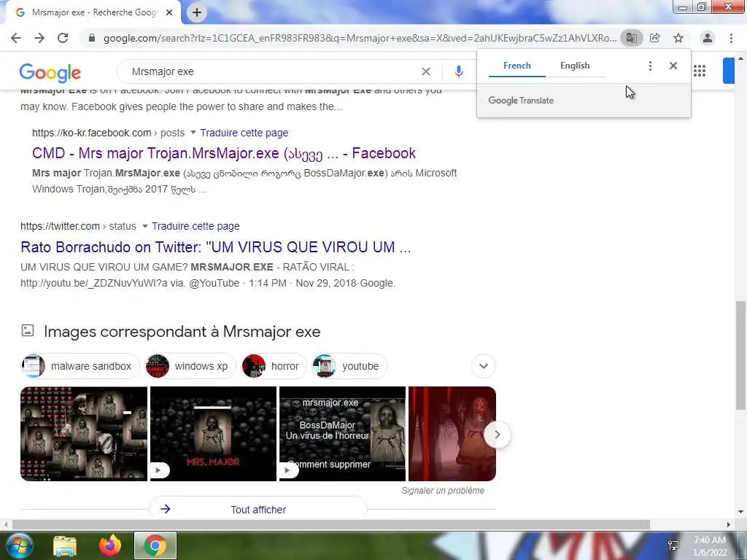The width and height of the screenshot is (747, 560).
Task: Go back to the previous page
Action: pos(16,38)
